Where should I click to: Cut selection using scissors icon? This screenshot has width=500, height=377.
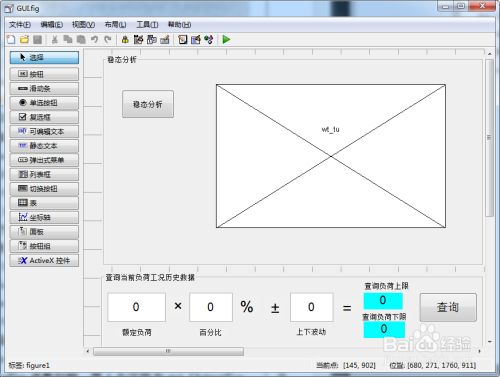coord(55,40)
